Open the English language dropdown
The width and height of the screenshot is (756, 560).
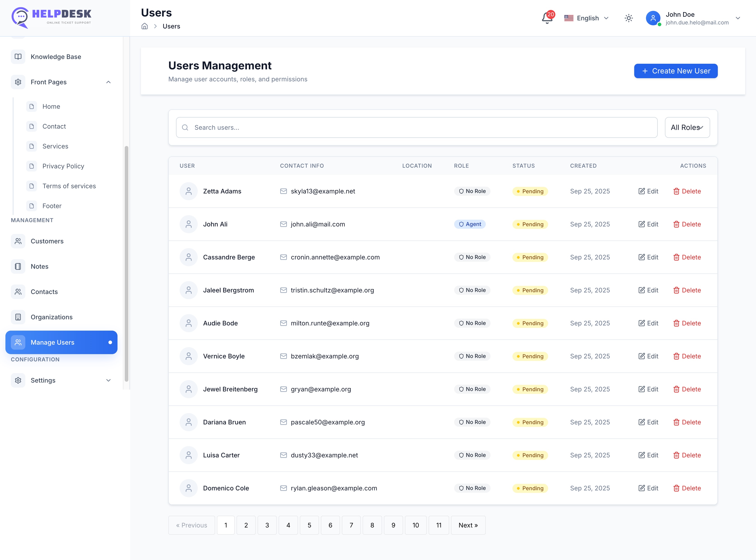[x=587, y=18]
